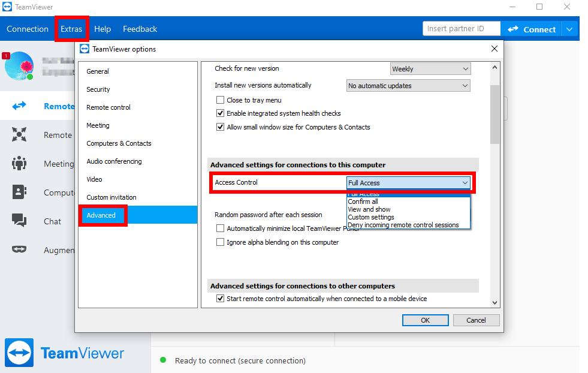The height and width of the screenshot is (373, 588).
Task: Uncheck Start remote control automatically for mobile
Action: [220, 299]
